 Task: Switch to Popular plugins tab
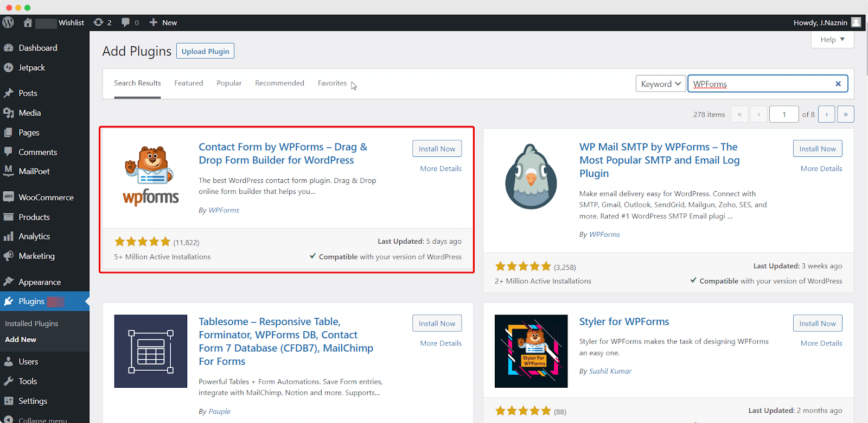tap(229, 83)
